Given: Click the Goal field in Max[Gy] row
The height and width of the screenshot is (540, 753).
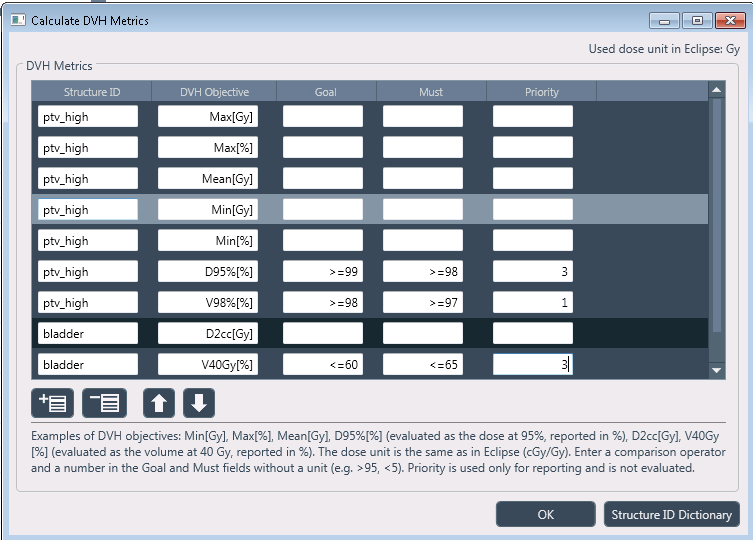Looking at the screenshot, I should [x=323, y=117].
